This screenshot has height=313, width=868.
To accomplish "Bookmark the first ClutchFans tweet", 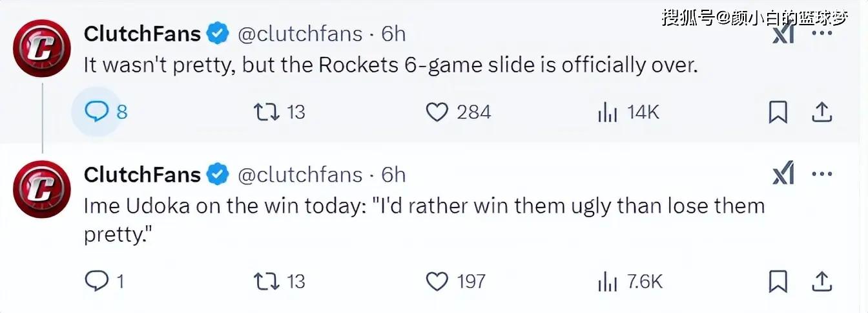I will pos(778,113).
